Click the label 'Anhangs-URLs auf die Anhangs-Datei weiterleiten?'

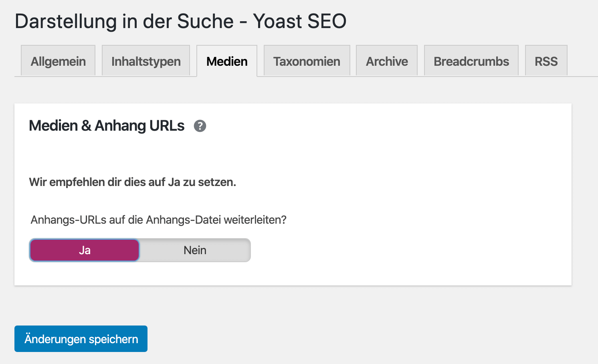(159, 220)
